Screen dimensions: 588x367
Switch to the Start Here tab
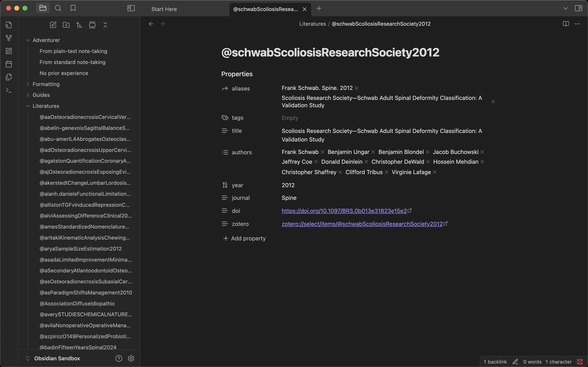coord(164,9)
